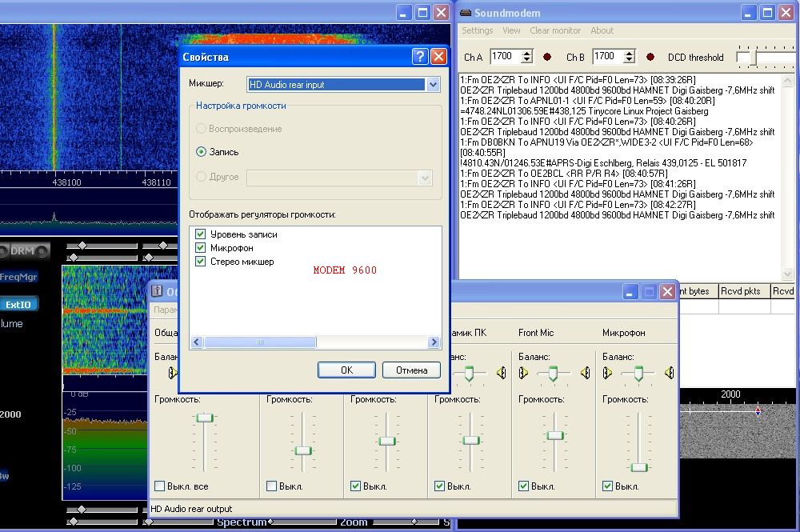The height and width of the screenshot is (532, 800).
Task: Toggle the Стерео микшер checkbox
Action: click(200, 262)
